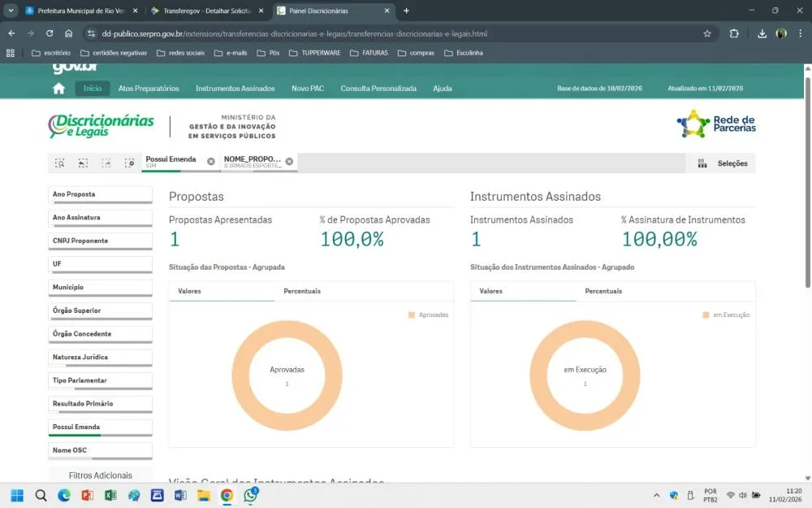Open Novo PAC page
This screenshot has width=812, height=508.
point(308,89)
